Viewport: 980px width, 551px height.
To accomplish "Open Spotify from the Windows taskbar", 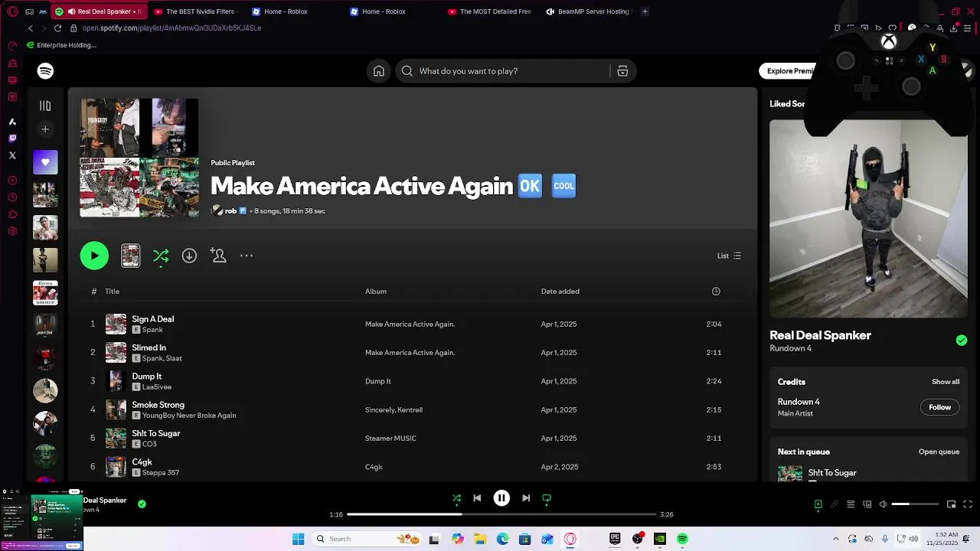I will pyautogui.click(x=682, y=539).
